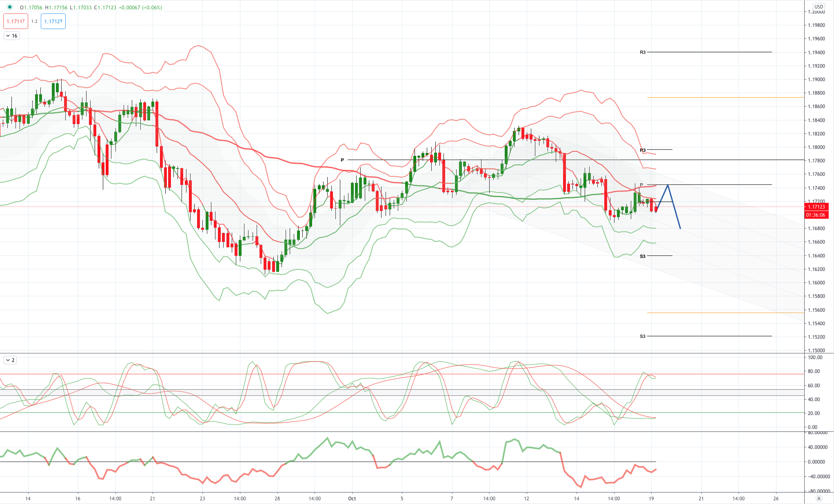Click the current price label 1.17123 on axis
The width and height of the screenshot is (834, 504).
tap(816, 206)
